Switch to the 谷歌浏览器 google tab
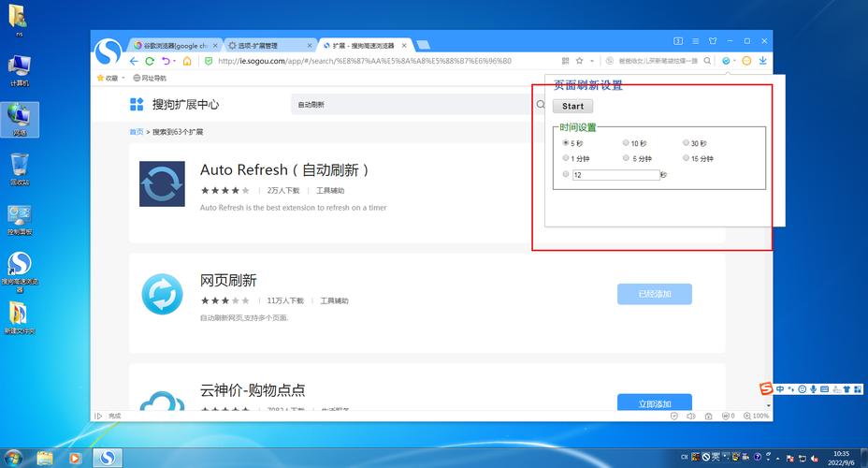Viewport: 868px width, 468px height. point(173,46)
